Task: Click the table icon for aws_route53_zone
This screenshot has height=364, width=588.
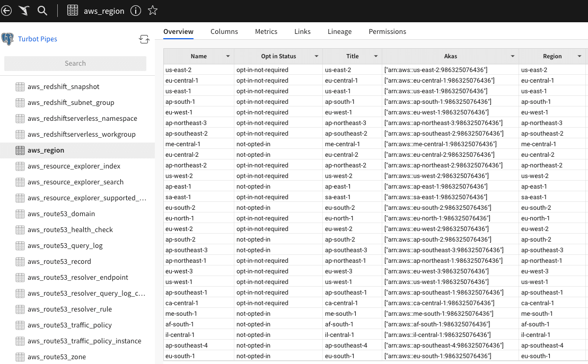Action: click(x=20, y=357)
